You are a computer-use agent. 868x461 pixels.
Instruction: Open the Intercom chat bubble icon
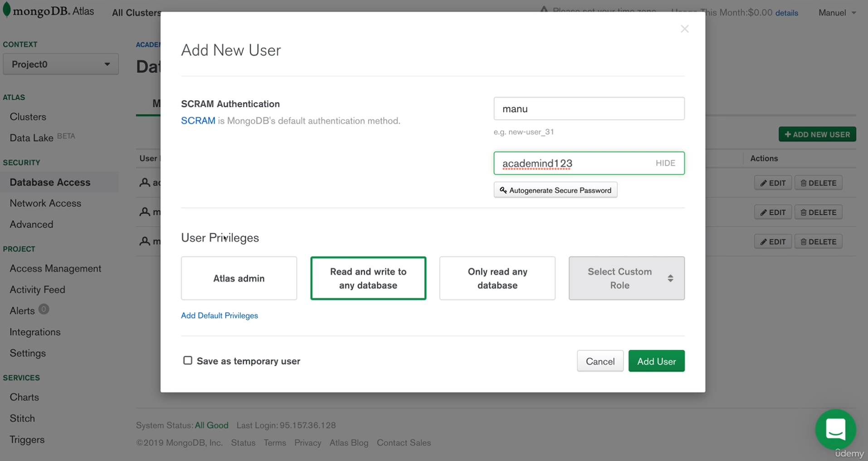click(835, 429)
